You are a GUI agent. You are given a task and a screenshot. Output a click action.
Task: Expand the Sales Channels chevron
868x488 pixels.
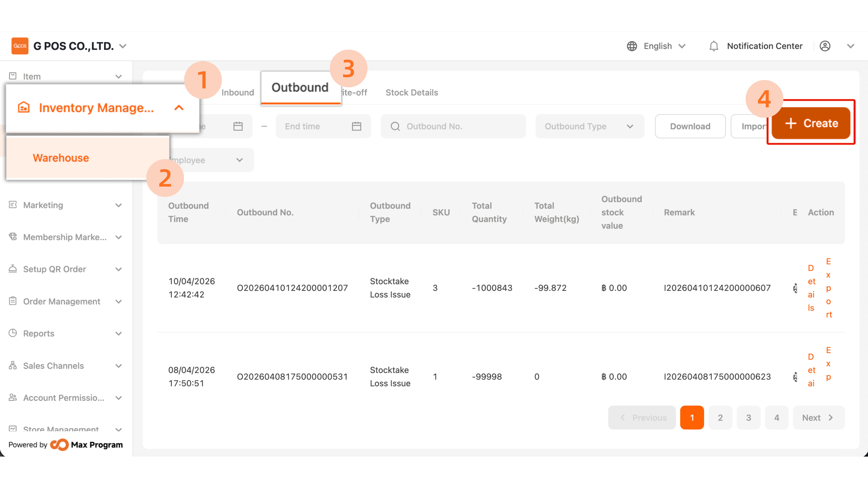[119, 366]
